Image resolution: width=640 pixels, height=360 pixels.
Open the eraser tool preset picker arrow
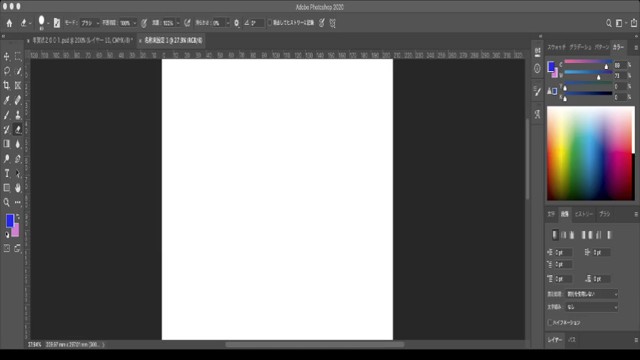pos(30,24)
